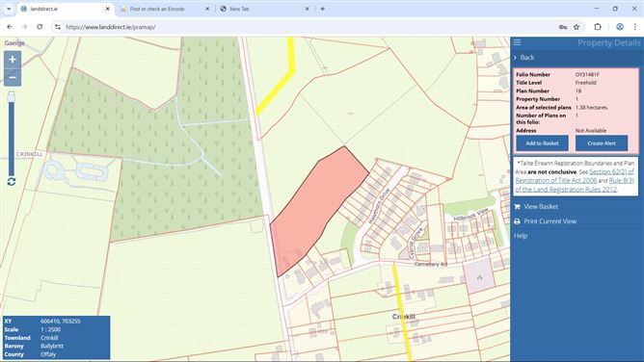The height and width of the screenshot is (362, 644).
Task: Open the hamburger menu in Property Details panel
Action: (x=517, y=42)
